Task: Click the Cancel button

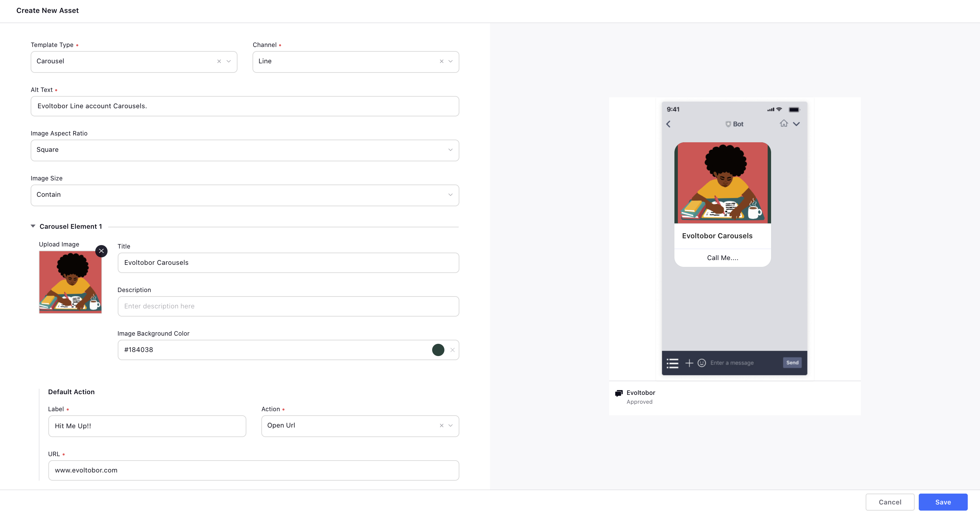Action: pyautogui.click(x=890, y=502)
